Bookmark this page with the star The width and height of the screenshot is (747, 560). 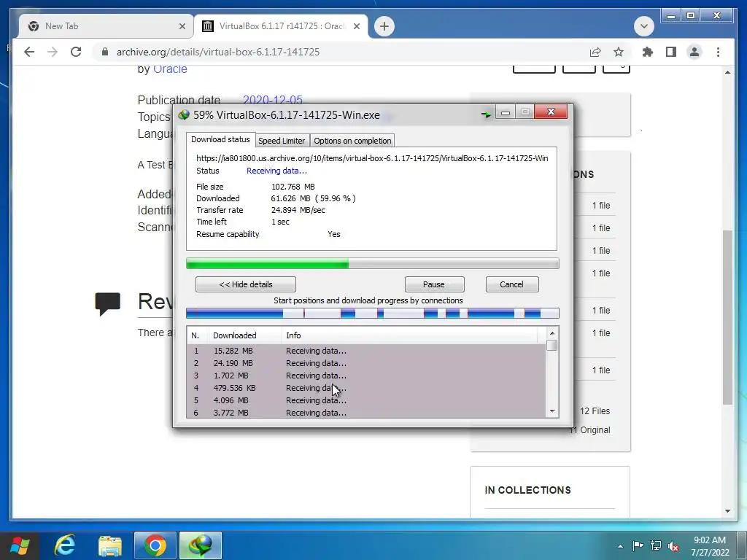coord(619,52)
